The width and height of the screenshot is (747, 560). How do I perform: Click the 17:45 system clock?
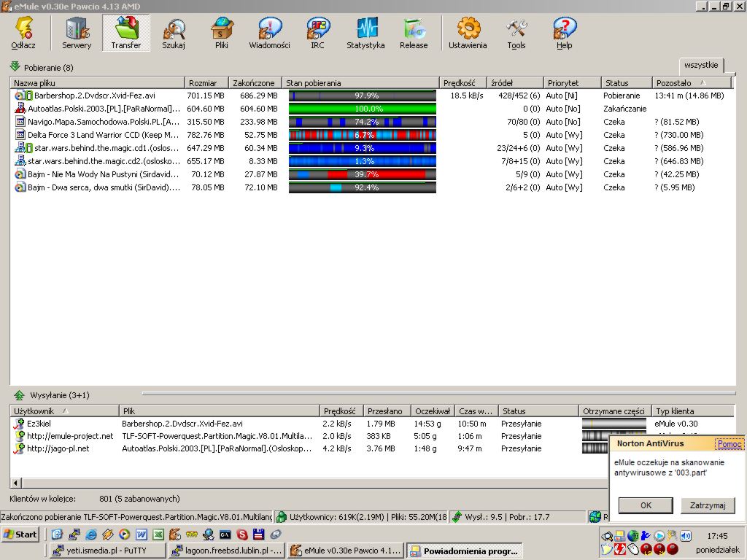click(x=717, y=536)
